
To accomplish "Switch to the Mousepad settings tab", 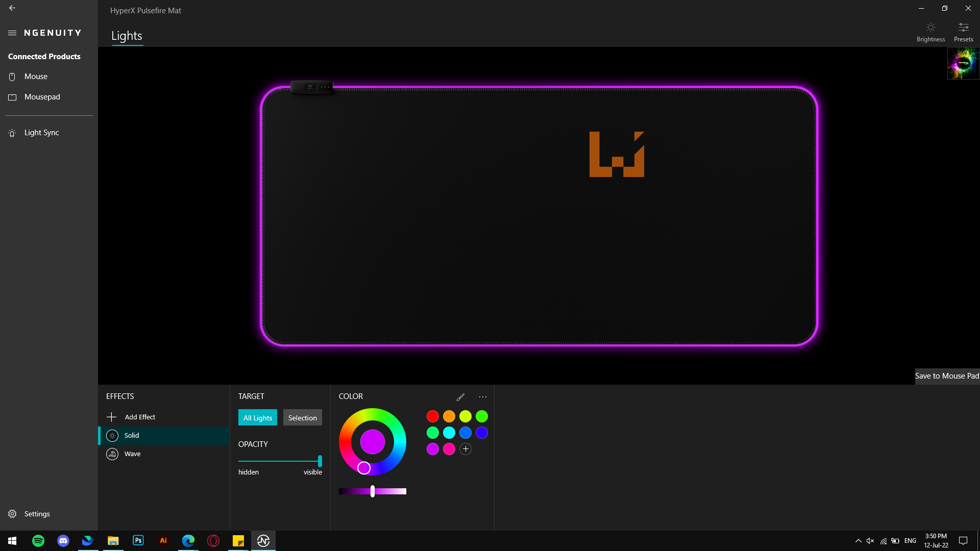I will [42, 96].
